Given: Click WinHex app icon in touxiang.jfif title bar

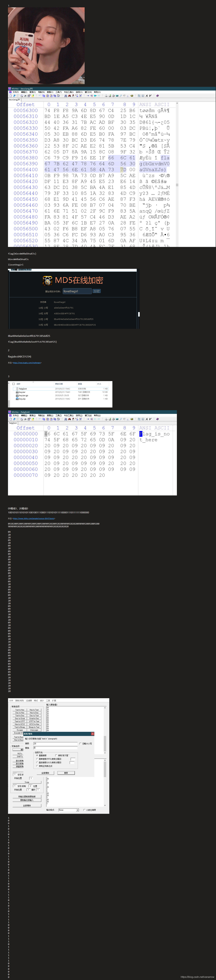Looking at the screenshot, I should click(9, 88).
